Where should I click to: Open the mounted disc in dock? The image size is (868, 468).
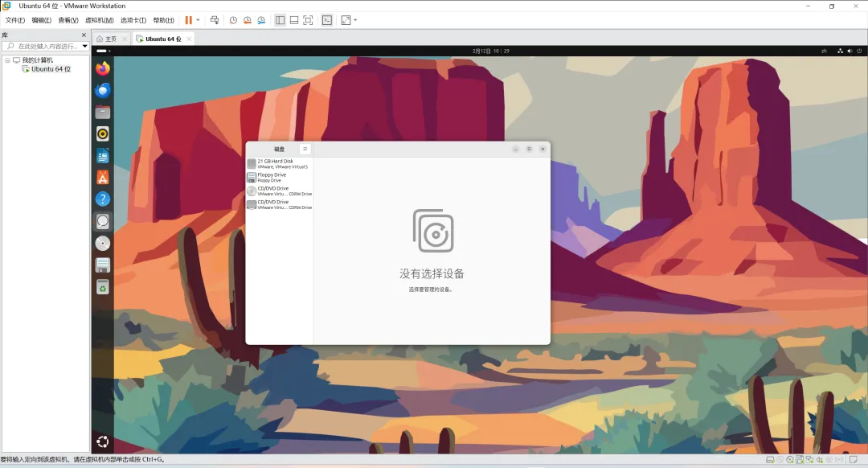pyautogui.click(x=102, y=243)
